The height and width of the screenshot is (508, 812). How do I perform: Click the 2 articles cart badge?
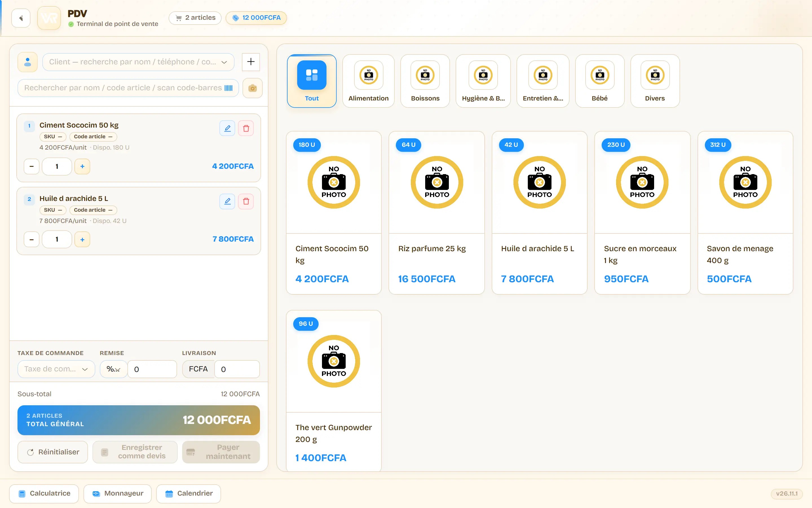click(x=195, y=18)
